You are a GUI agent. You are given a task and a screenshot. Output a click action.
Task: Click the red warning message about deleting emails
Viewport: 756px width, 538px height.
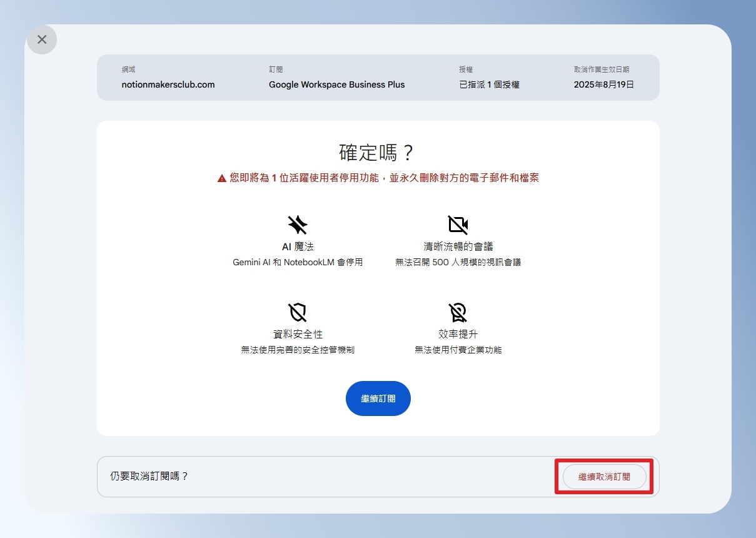click(x=384, y=178)
